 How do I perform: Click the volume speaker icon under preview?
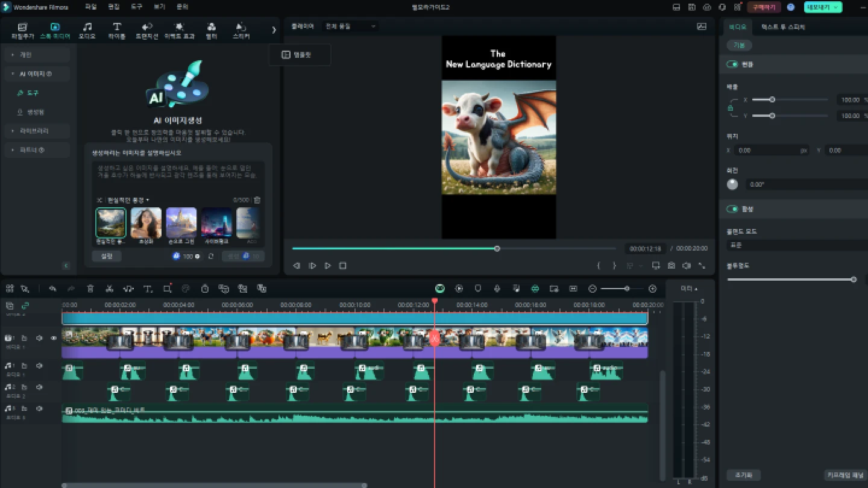[687, 266]
